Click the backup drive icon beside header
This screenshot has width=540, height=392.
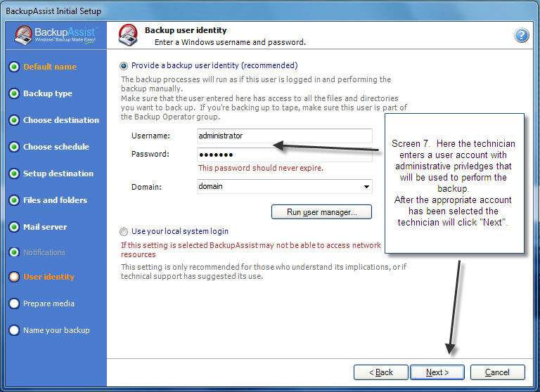tap(128, 35)
